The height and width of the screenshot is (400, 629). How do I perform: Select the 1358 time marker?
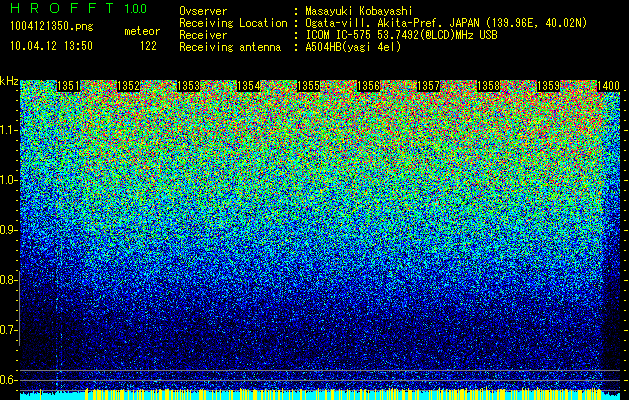tap(488, 86)
